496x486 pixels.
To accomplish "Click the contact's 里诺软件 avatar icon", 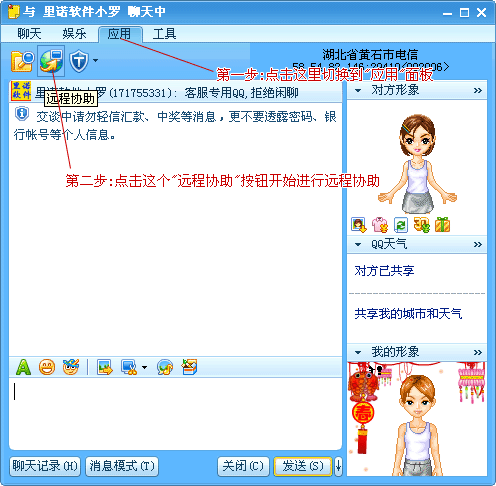I will coord(21,91).
